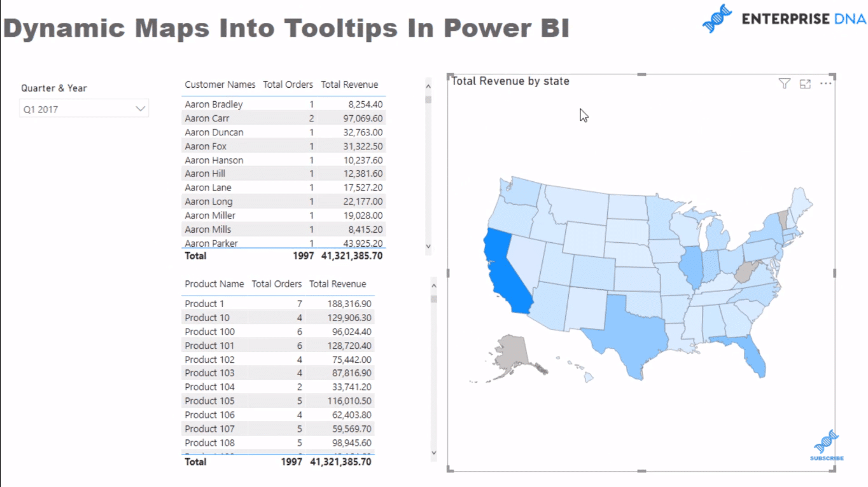Select Product 10 row
Screen dimensions: 868x487
click(x=278, y=318)
